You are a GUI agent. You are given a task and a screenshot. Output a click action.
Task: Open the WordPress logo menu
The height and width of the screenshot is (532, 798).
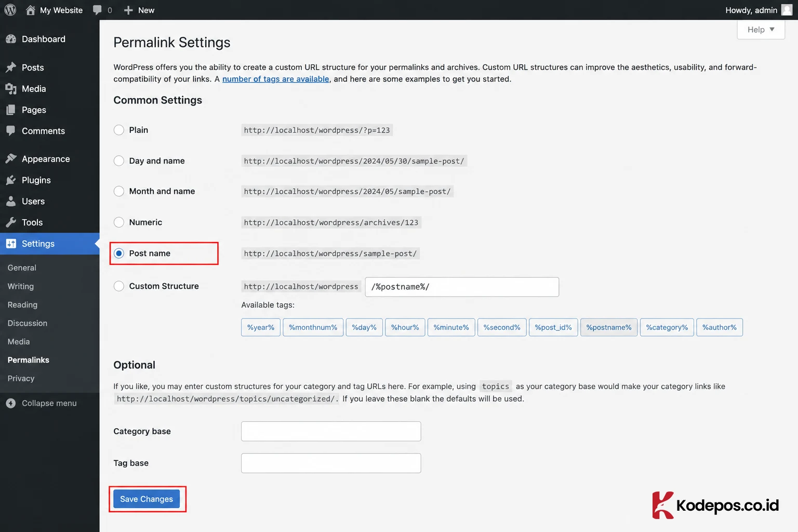point(10,10)
